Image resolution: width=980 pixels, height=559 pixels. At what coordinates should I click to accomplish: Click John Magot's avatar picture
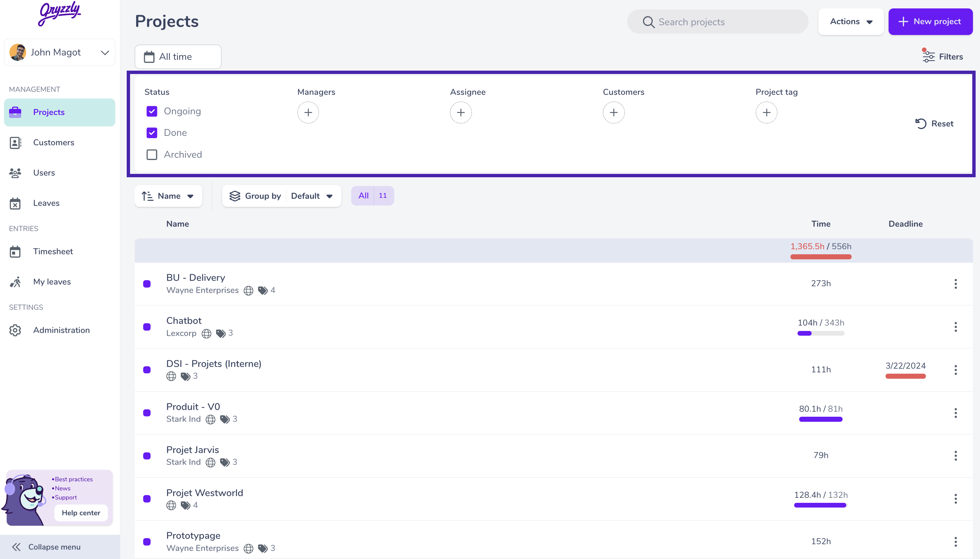click(x=17, y=52)
